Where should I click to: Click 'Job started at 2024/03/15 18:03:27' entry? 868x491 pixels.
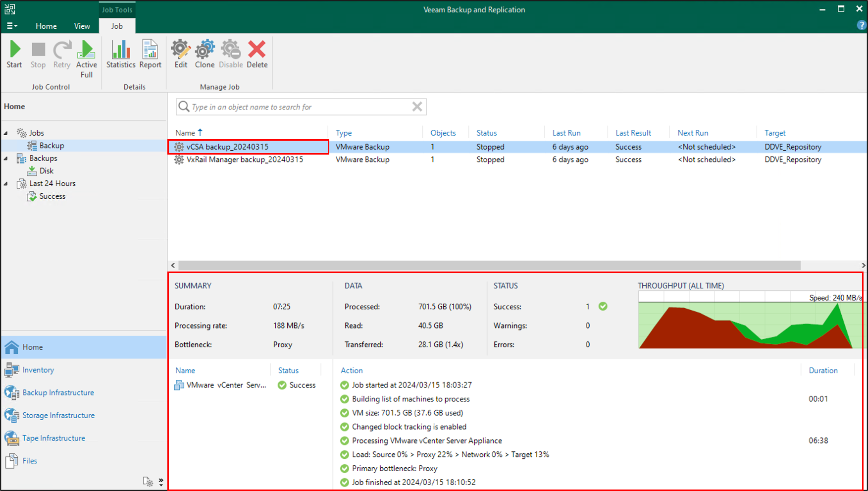[412, 385]
